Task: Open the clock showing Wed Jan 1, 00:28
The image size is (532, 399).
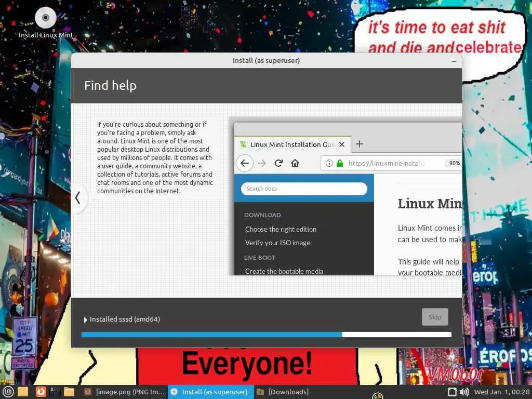Action: pyautogui.click(x=502, y=392)
